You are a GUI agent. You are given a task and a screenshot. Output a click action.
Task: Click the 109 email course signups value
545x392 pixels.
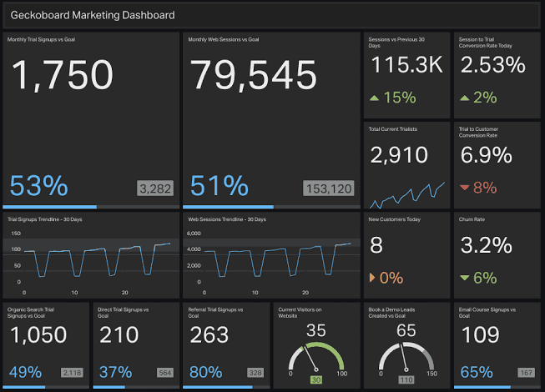[x=481, y=335]
